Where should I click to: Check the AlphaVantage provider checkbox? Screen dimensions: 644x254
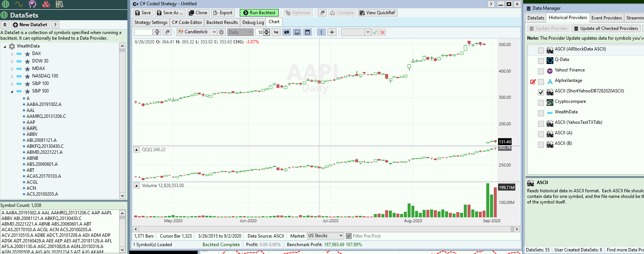[x=541, y=82]
